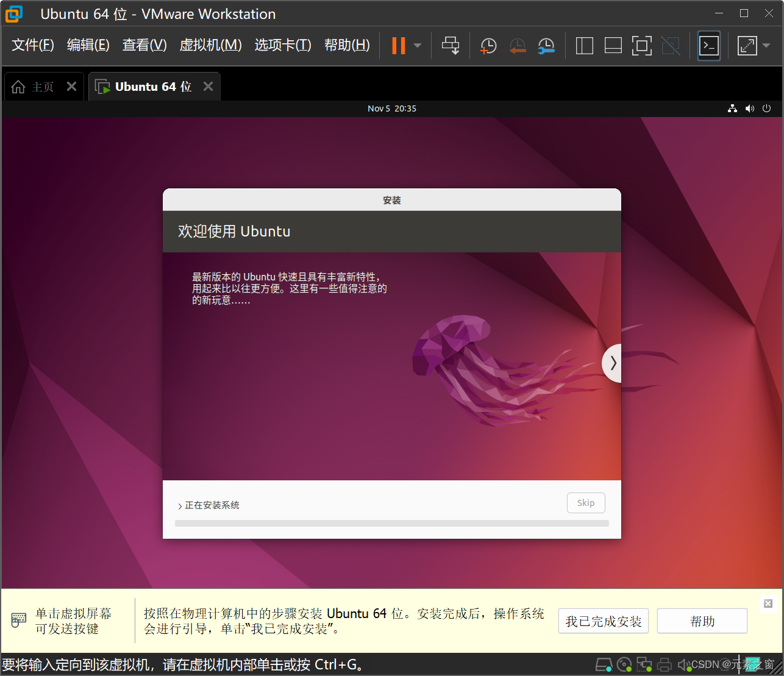
Task: Click the Unity mode toolbar icon
Action: [x=671, y=46]
